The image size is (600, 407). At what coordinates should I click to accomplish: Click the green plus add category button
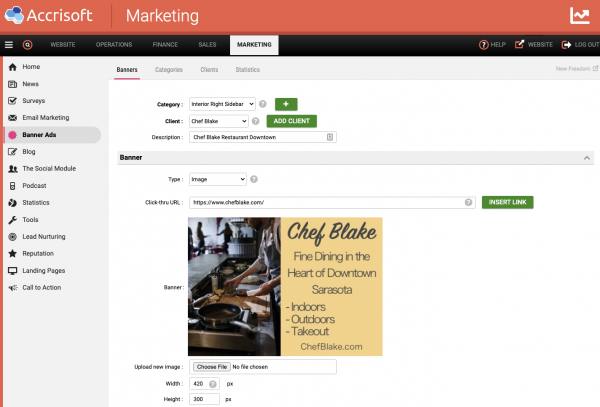286,104
